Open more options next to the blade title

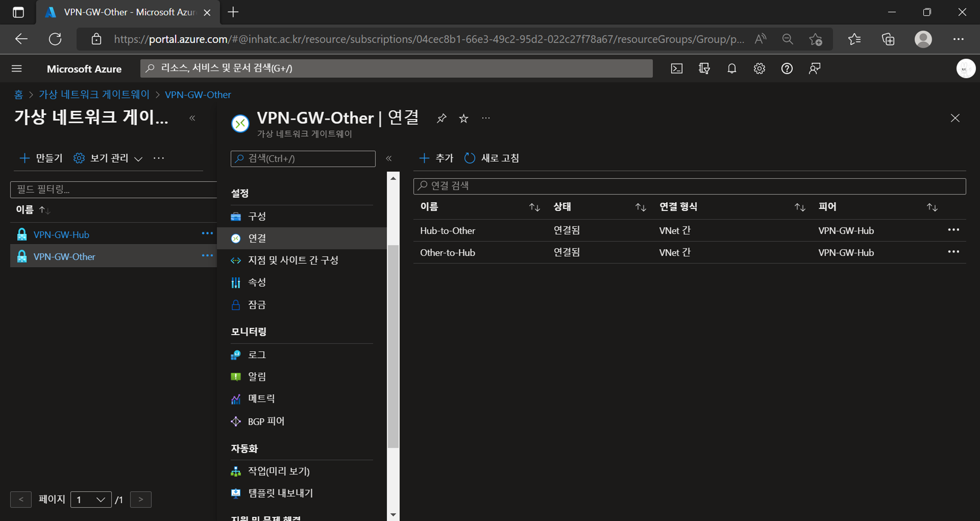(x=486, y=118)
